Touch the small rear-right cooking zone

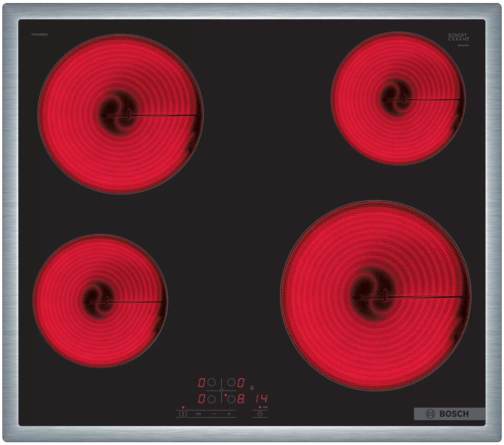coord(398,98)
